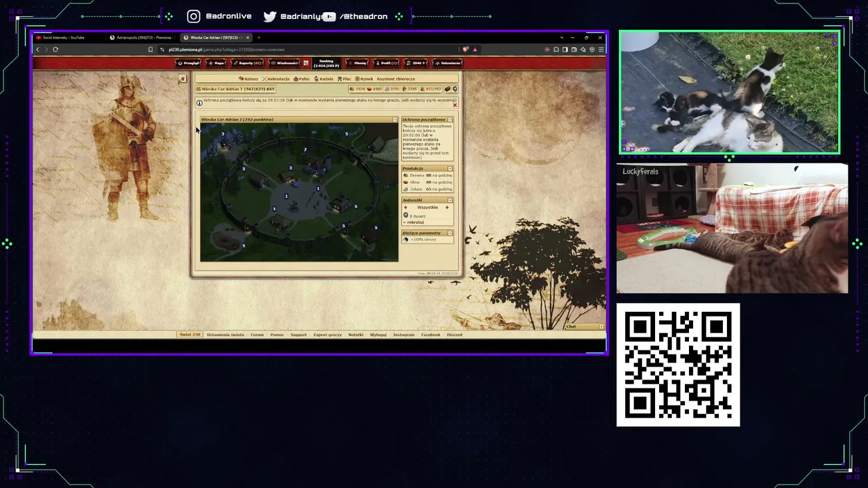
Task: Reload the browser page
Action: tap(56, 49)
